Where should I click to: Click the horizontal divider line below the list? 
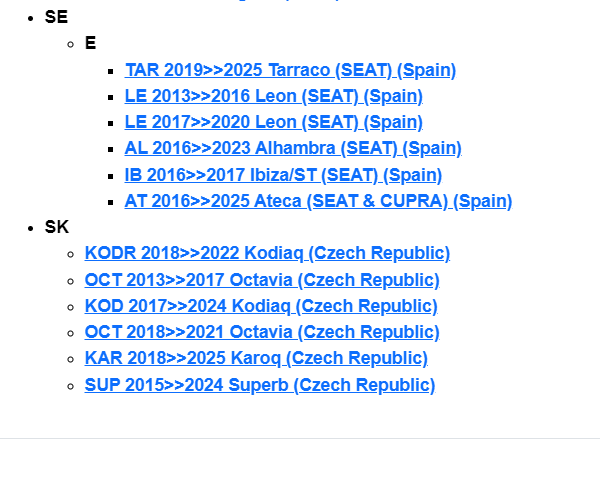300,438
